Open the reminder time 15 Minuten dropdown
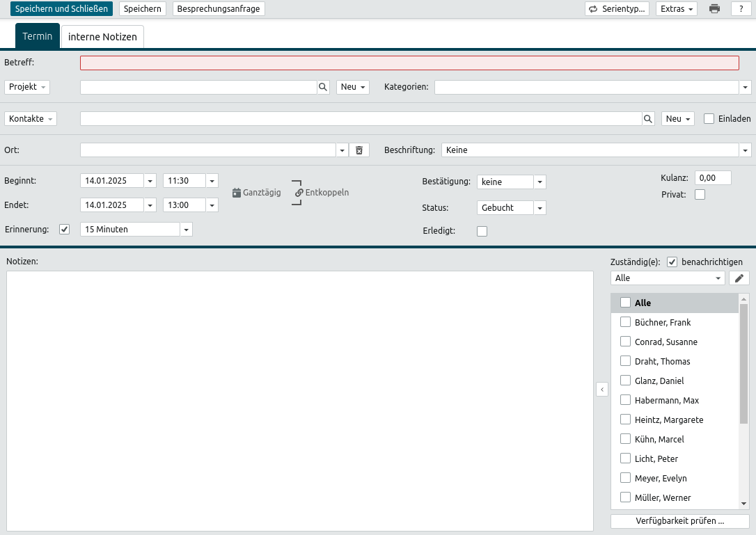 (x=186, y=230)
